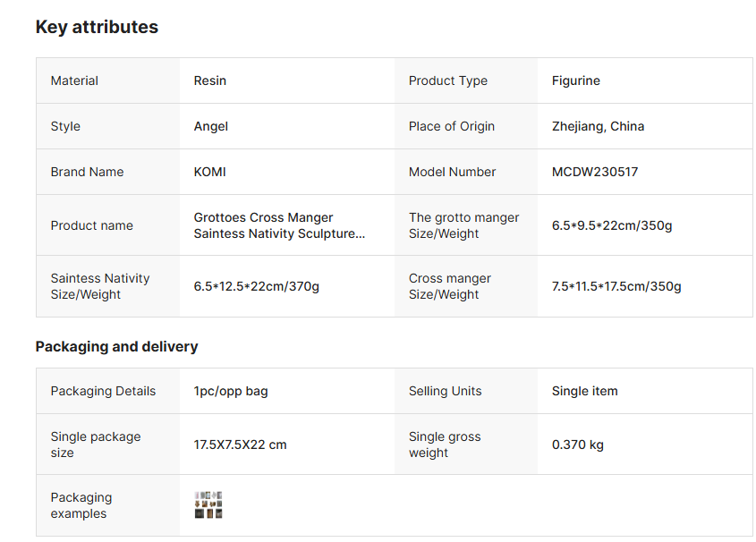Click model number MCDW230517
The image size is (756, 542).
coord(595,172)
